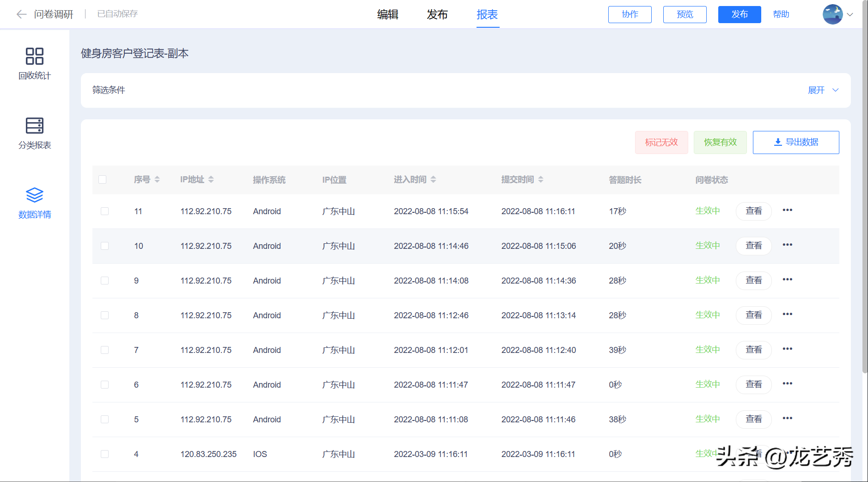View the response in row 8 with 查看

(x=754, y=315)
